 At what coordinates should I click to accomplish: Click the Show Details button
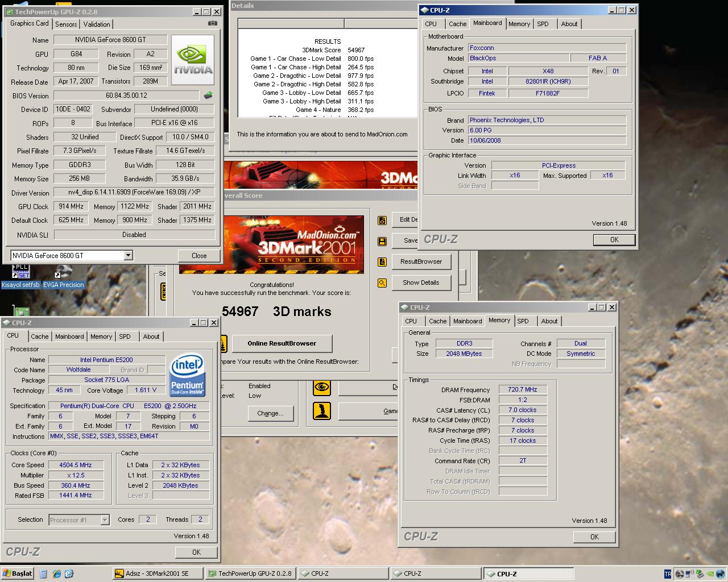click(x=421, y=282)
